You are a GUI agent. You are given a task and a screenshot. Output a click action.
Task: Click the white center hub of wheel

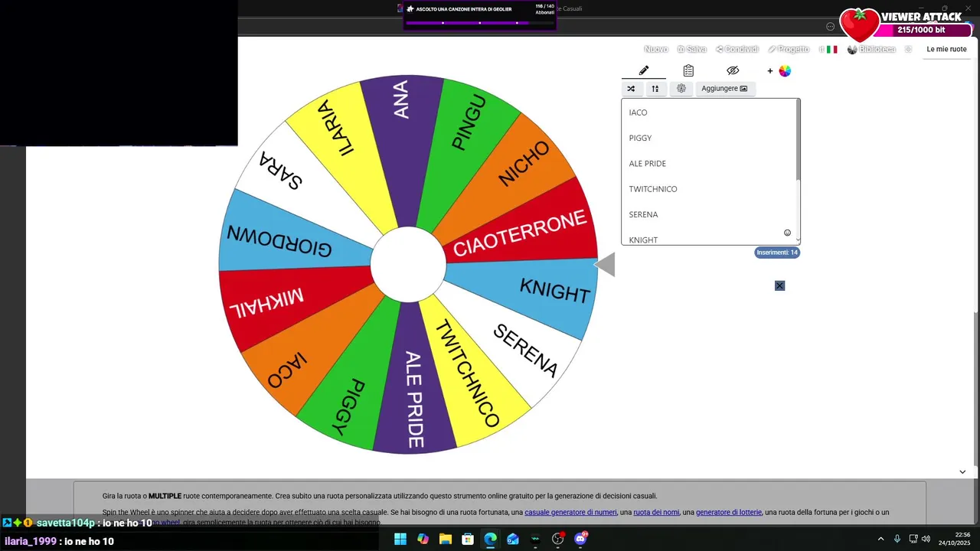tap(408, 264)
